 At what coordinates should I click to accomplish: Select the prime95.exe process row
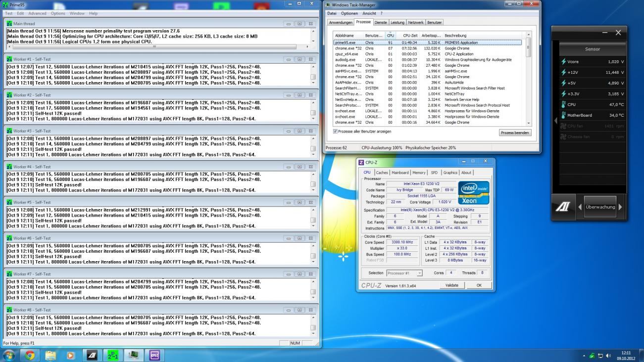click(428, 43)
